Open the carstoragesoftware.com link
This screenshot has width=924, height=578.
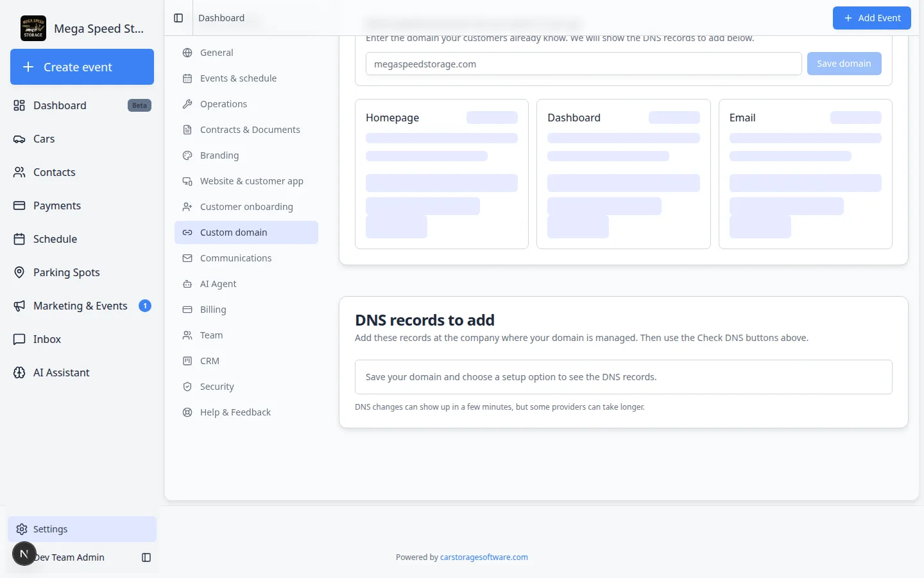(x=484, y=557)
